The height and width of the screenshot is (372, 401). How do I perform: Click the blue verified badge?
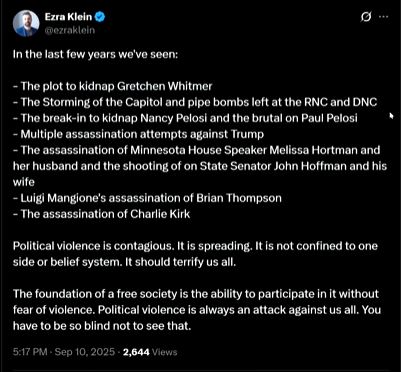100,16
